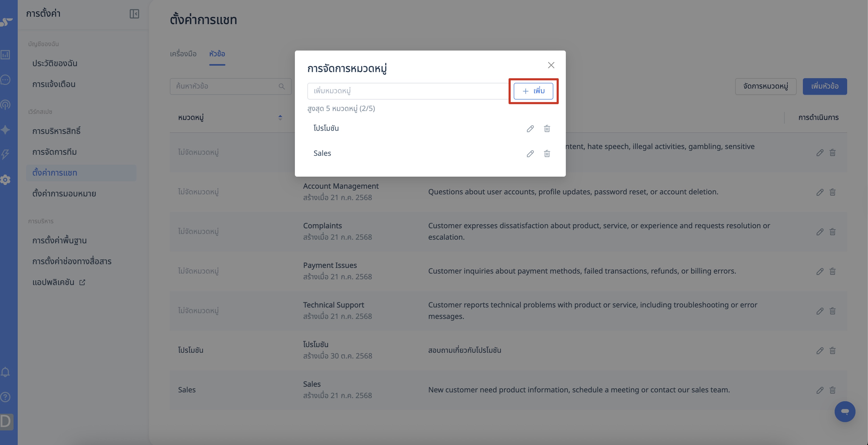Sort the หมวดหมู่ column
The height and width of the screenshot is (445, 868).
[280, 117]
